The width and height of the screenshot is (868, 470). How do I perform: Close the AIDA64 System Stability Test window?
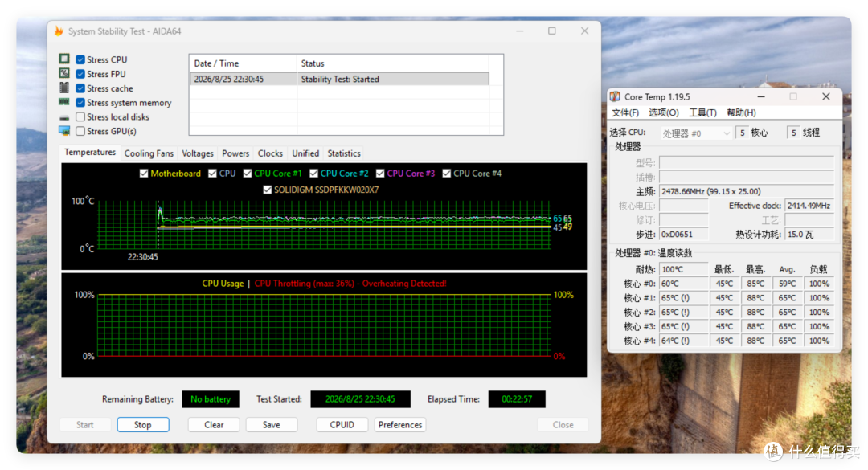click(584, 31)
